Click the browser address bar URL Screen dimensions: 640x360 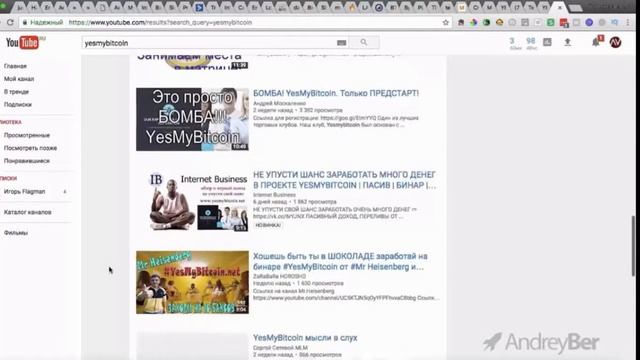coord(160,22)
